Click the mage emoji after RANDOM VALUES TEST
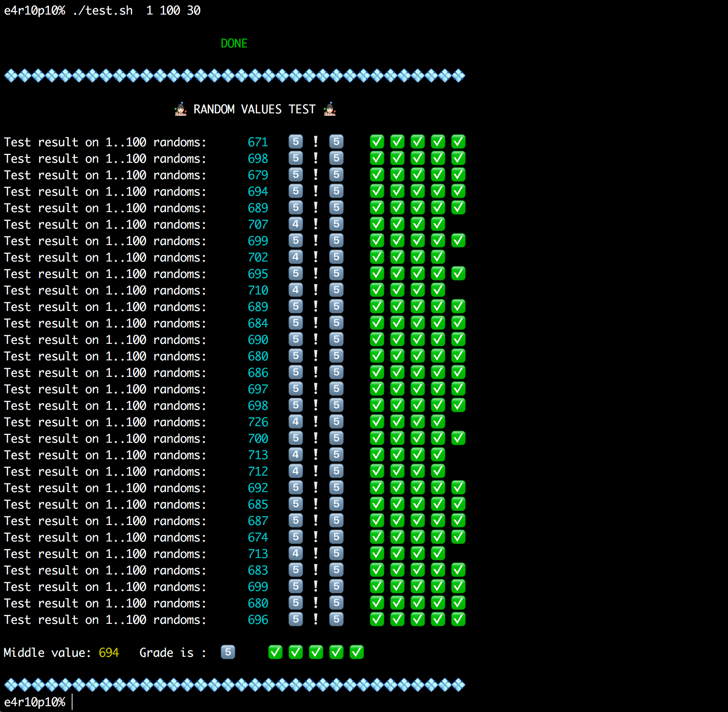 (x=330, y=109)
